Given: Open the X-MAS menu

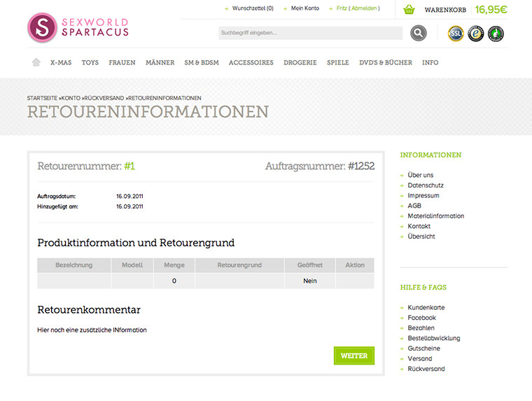Looking at the screenshot, I should pos(61,62).
